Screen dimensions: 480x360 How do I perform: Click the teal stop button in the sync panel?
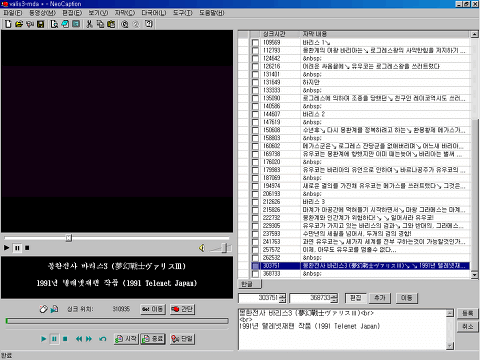point(65,339)
